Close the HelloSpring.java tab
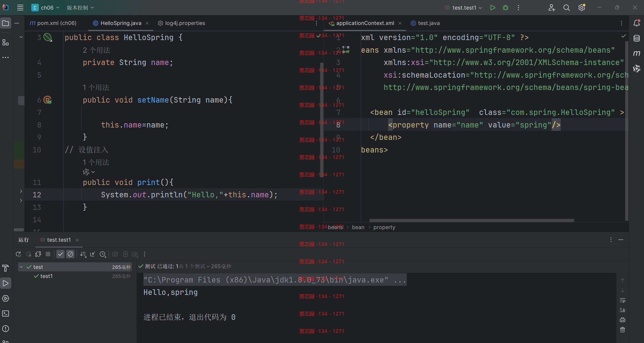The width and height of the screenshot is (644, 343). pyautogui.click(x=147, y=23)
